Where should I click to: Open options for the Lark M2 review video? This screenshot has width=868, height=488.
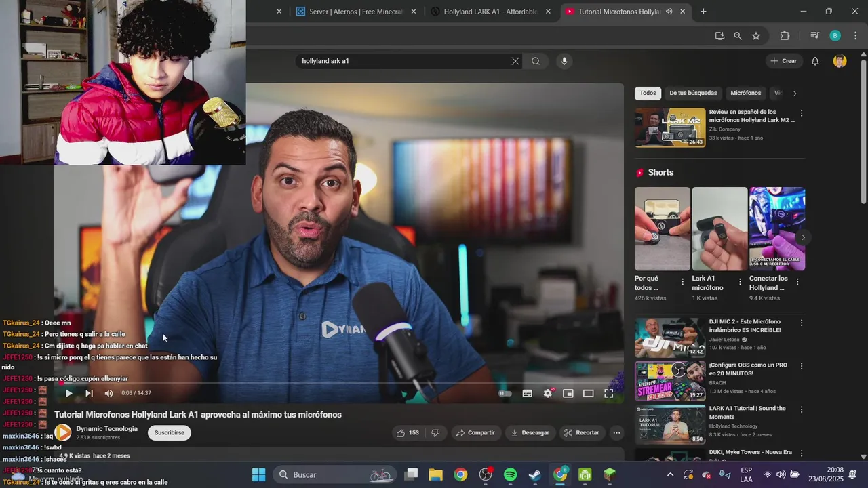(802, 113)
